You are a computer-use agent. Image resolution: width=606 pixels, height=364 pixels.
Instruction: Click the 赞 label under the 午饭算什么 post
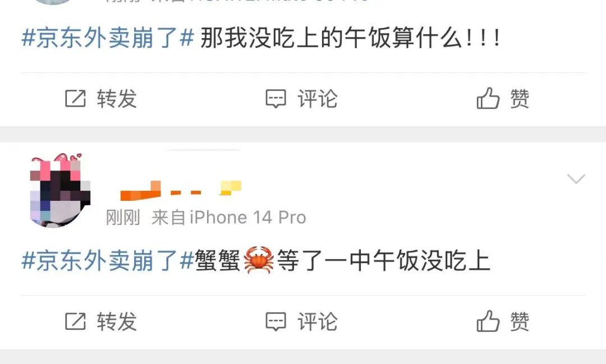[x=520, y=98]
